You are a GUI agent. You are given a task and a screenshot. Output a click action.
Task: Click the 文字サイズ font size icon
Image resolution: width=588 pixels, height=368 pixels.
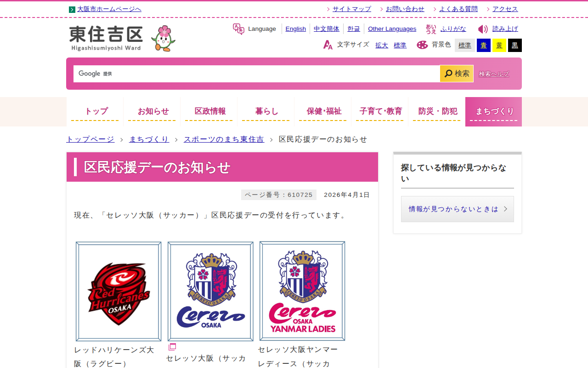[328, 45]
